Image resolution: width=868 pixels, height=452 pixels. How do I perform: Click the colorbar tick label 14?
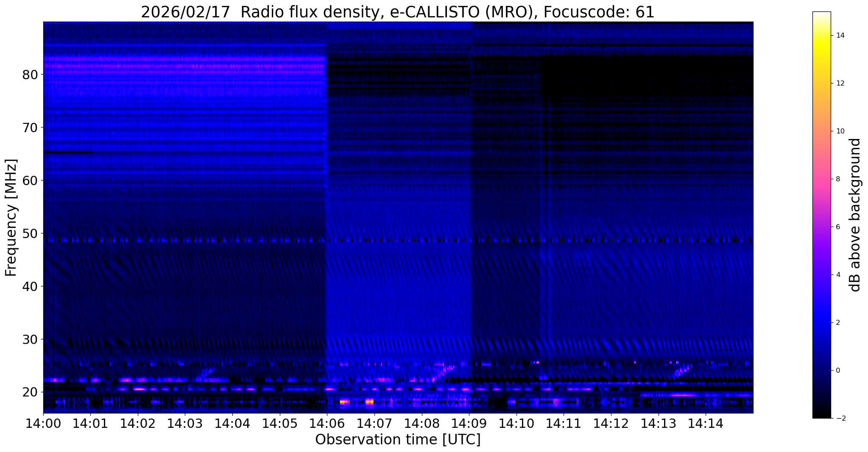click(840, 36)
